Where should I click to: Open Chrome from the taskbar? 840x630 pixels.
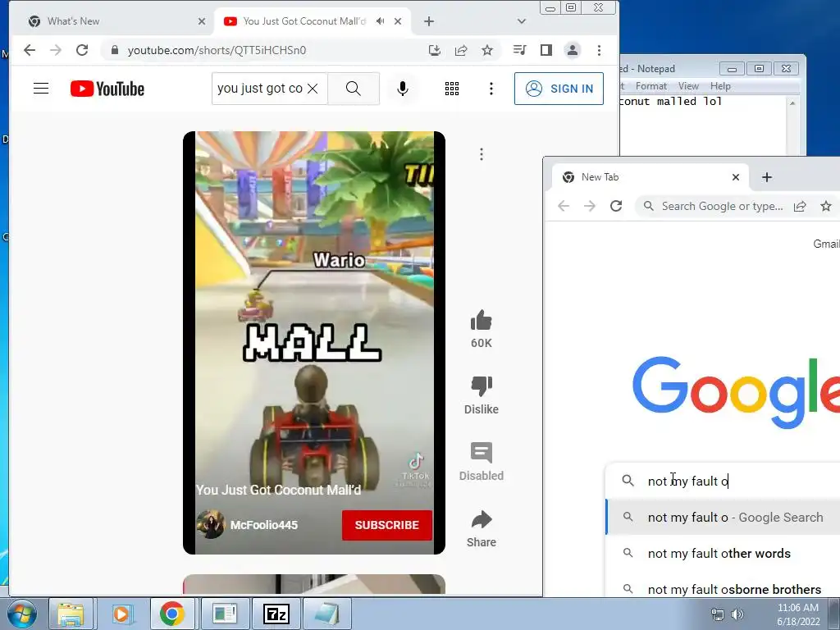tap(172, 614)
